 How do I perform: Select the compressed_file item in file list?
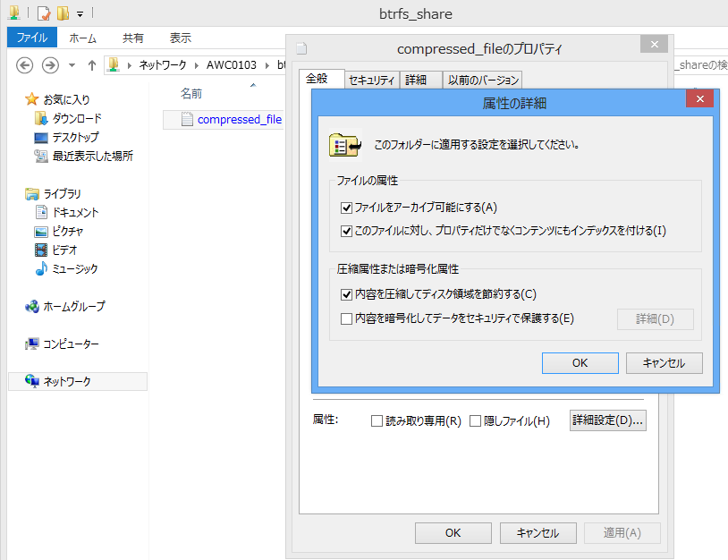click(239, 119)
